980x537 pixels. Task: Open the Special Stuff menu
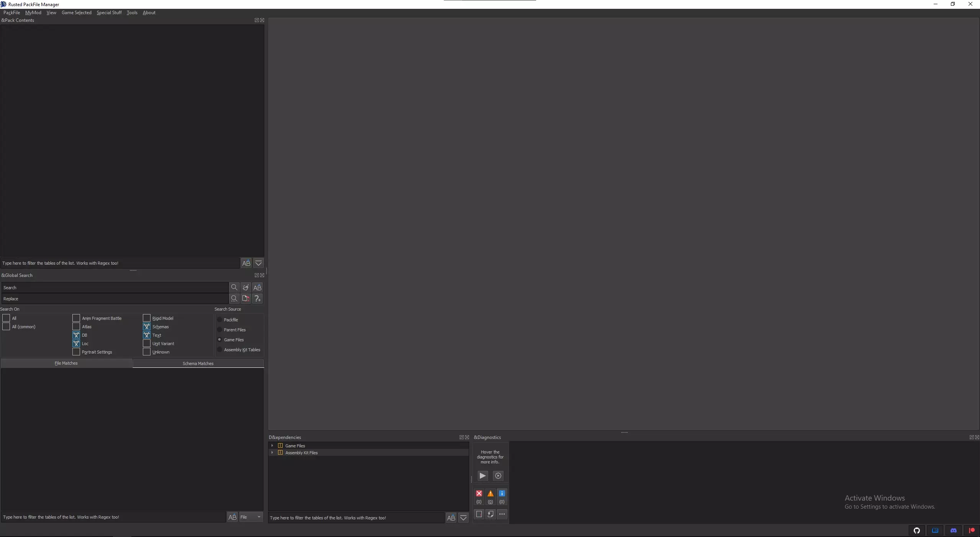(x=109, y=13)
